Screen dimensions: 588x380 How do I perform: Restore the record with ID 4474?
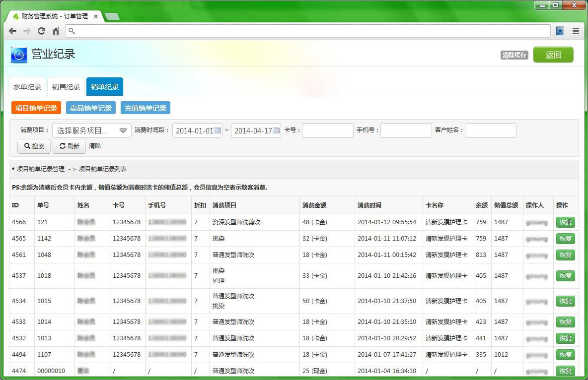[x=566, y=371]
